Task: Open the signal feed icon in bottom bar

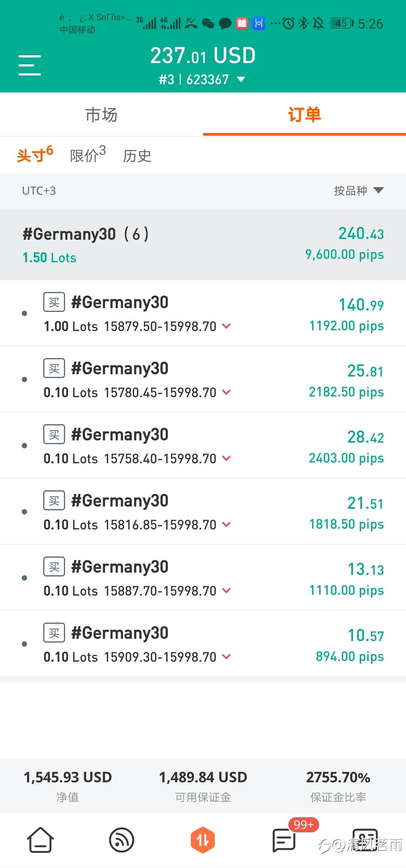Action: pos(121,840)
